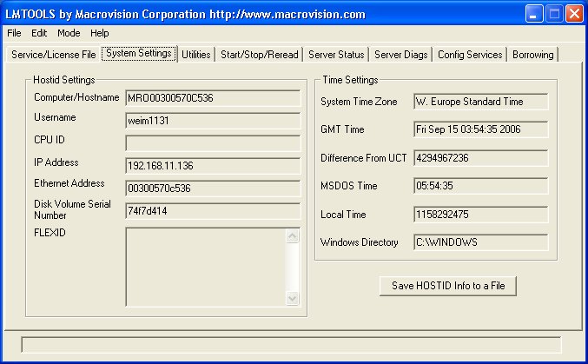Click the Ethernet Address field

pyautogui.click(x=213, y=189)
